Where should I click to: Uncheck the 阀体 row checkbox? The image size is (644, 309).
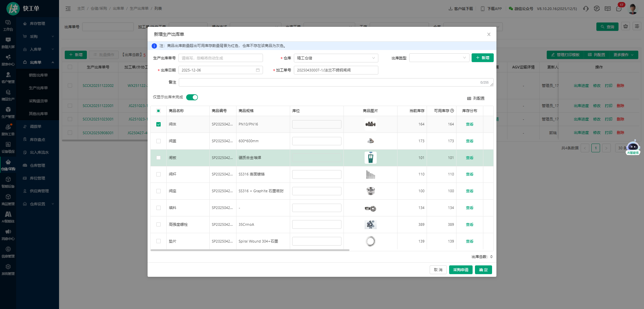coord(159,124)
